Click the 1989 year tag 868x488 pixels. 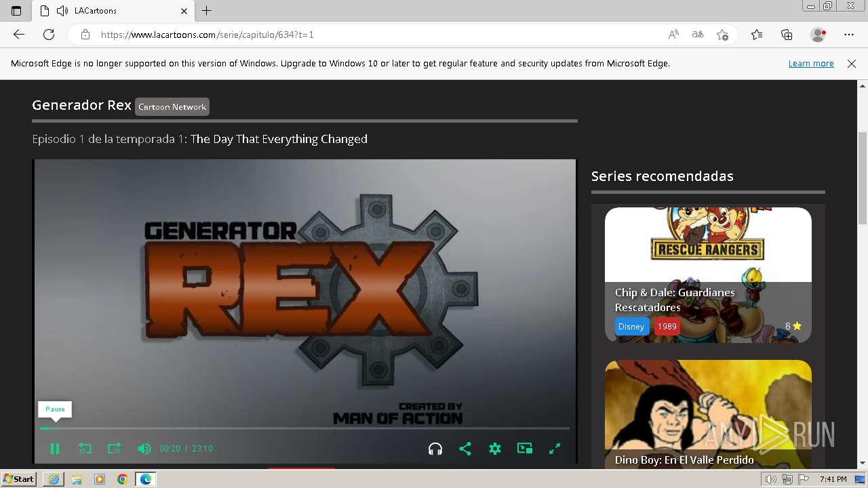[x=667, y=327]
